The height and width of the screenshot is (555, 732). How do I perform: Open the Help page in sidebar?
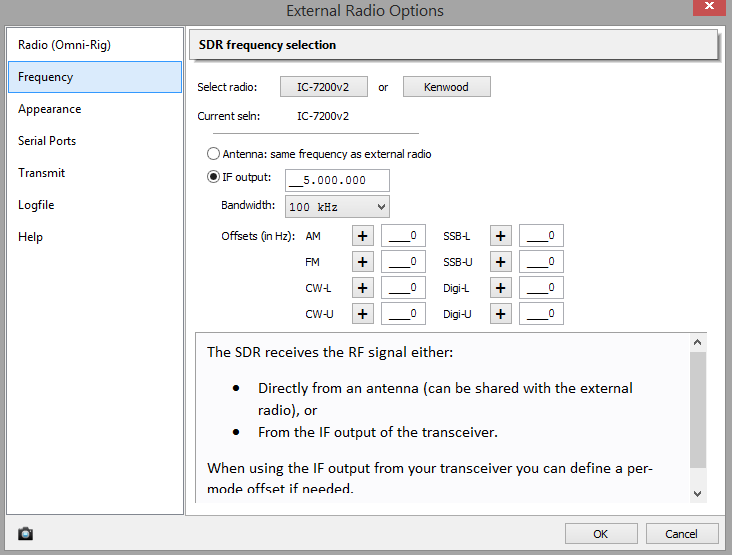click(x=95, y=237)
